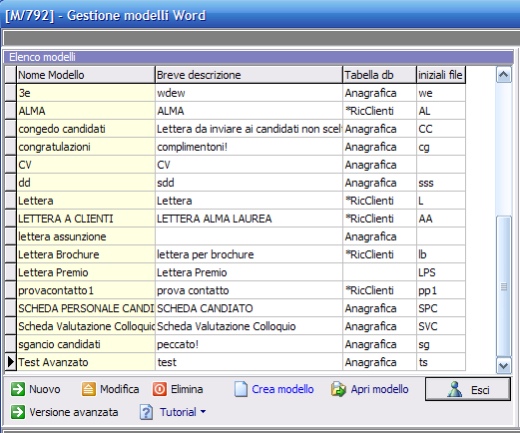This screenshot has height=433, width=520.
Task: Click the Esci button label
Action: click(x=480, y=390)
